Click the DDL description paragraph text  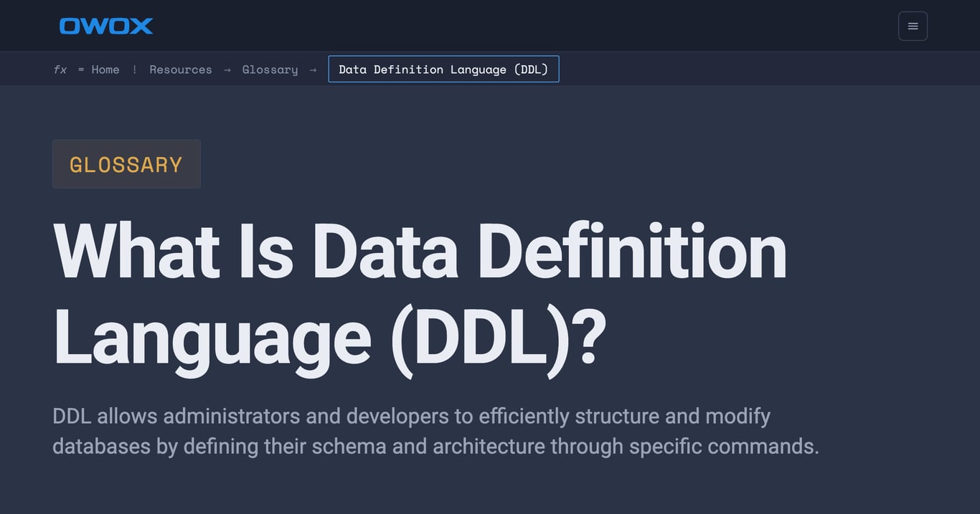coord(435,431)
